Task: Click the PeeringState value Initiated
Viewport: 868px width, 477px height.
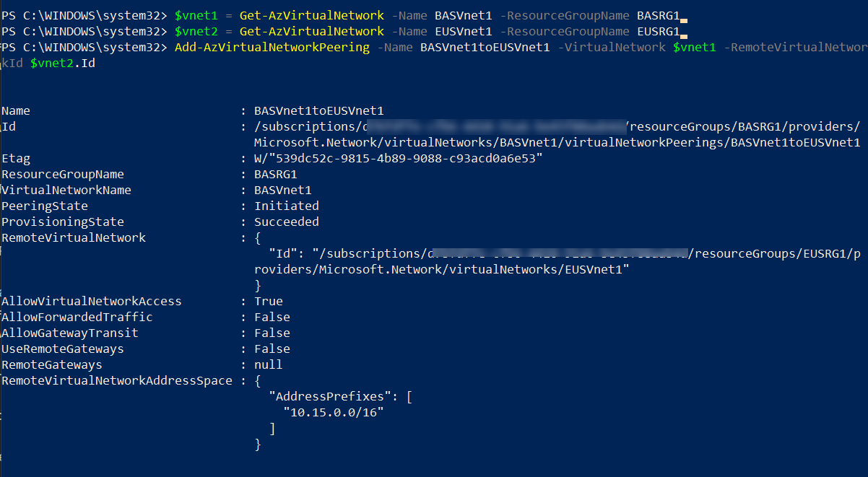Action: click(286, 206)
